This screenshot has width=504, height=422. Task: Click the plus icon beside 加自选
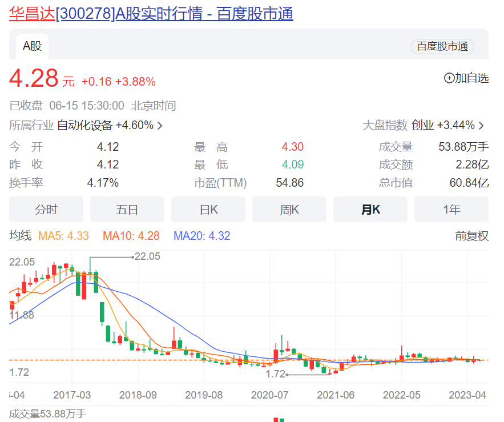[x=449, y=78]
